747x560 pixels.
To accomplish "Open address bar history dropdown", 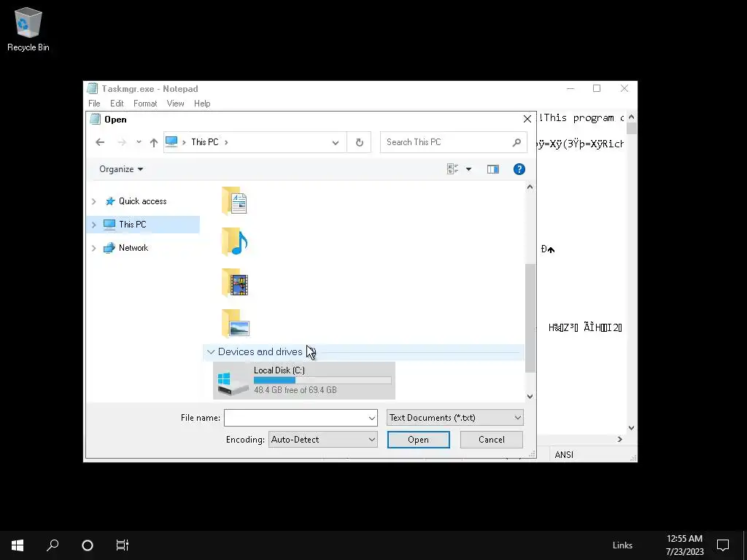I will pyautogui.click(x=336, y=142).
